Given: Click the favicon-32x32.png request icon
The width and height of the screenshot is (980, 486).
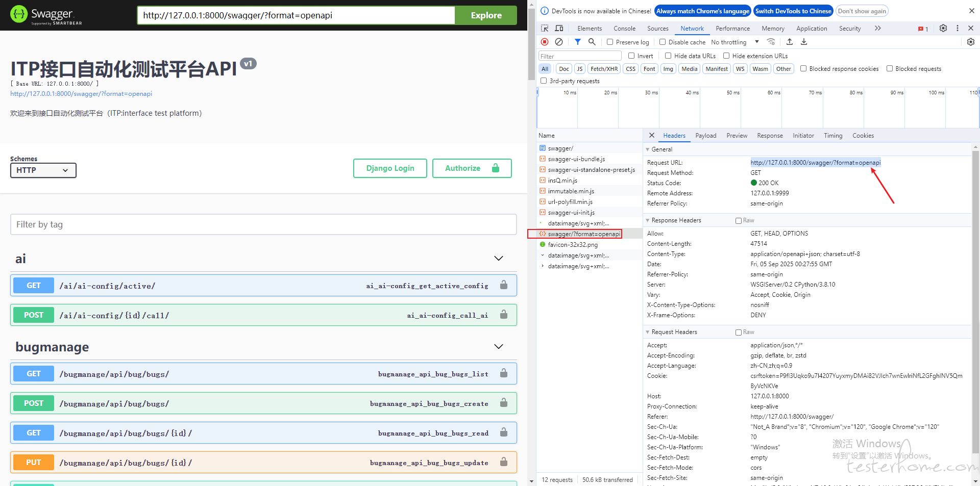Looking at the screenshot, I should point(543,244).
